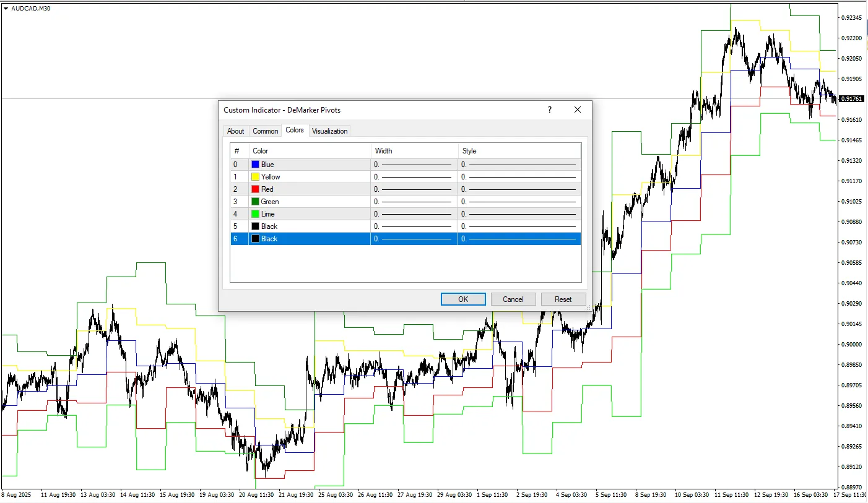Open the Common tab

point(265,131)
